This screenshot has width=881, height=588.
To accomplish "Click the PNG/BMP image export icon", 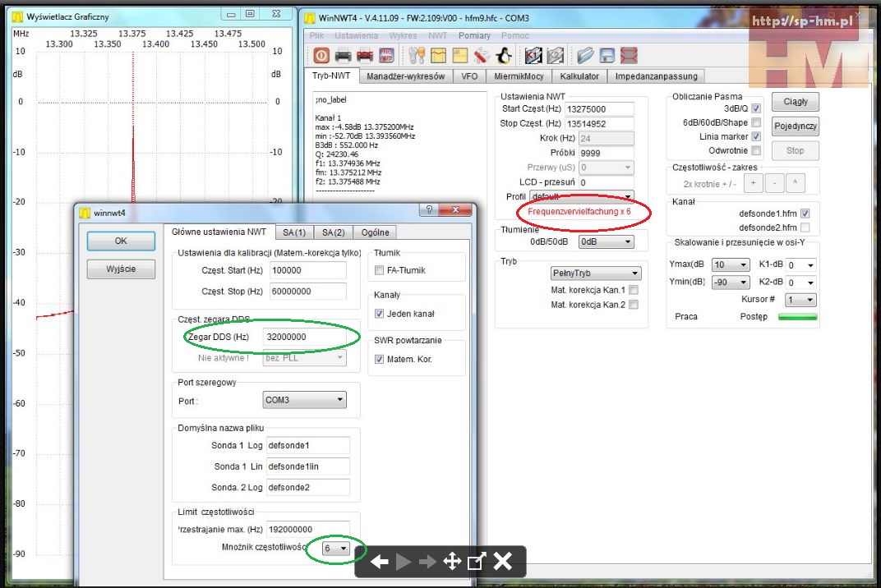I will [386, 55].
